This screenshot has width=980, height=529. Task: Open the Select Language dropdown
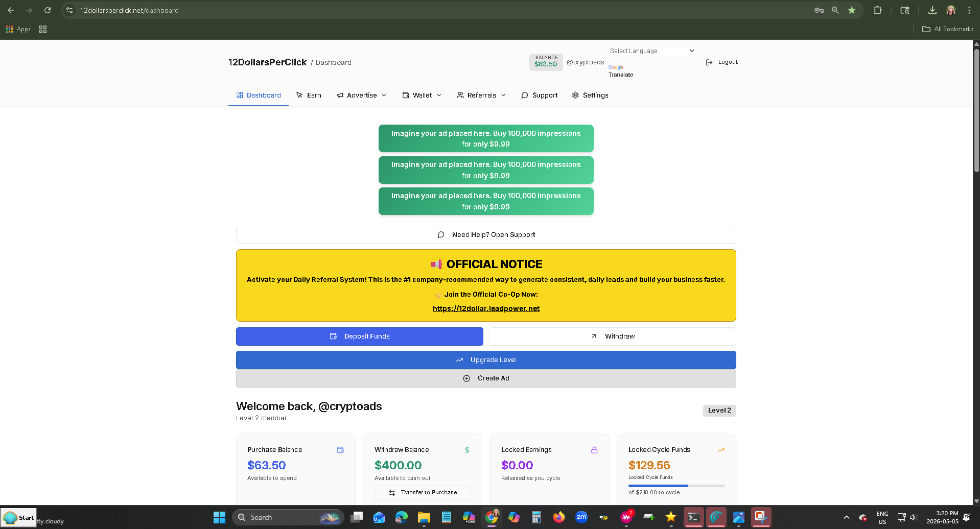point(652,51)
